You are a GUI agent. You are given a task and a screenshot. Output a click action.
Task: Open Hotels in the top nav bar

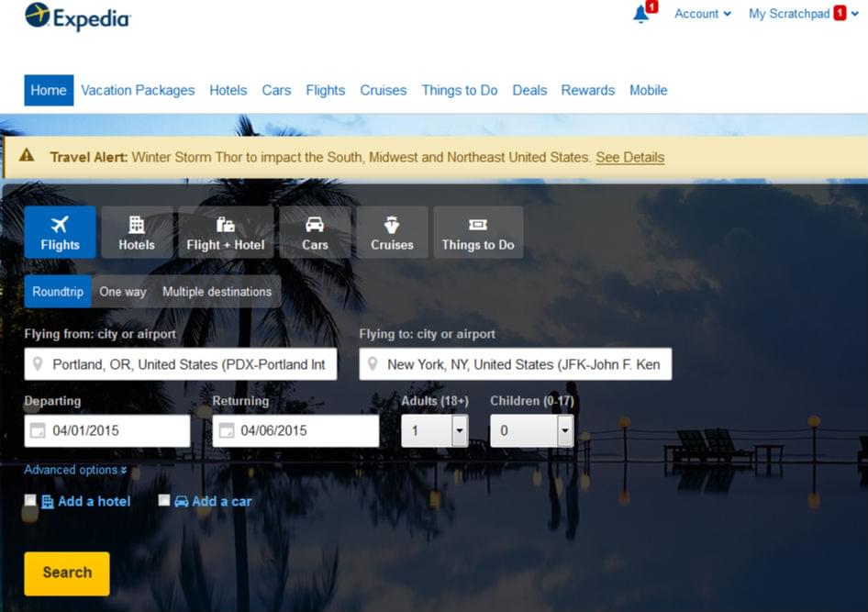(228, 90)
